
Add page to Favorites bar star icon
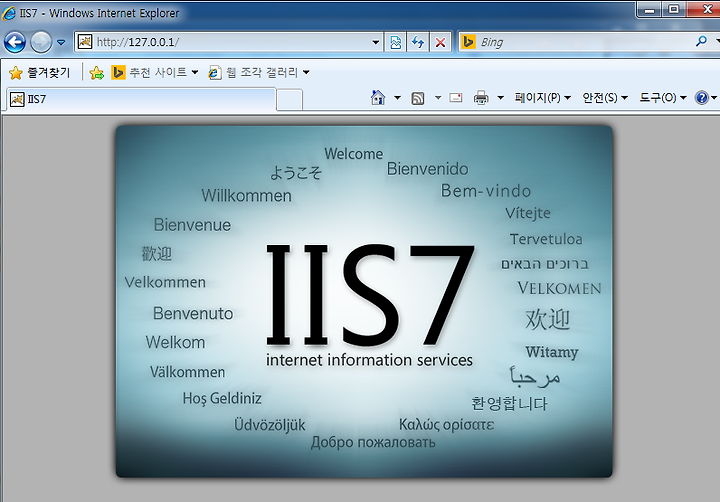tap(96, 73)
